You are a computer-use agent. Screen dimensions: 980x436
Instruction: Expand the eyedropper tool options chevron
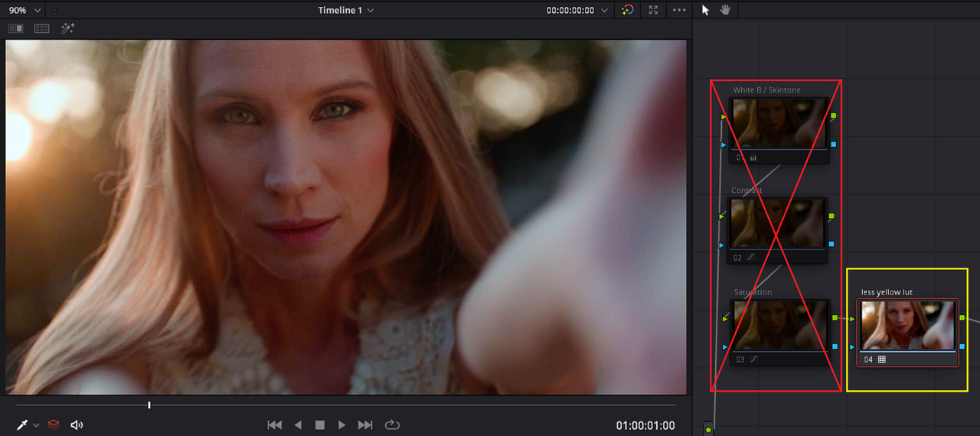(36, 425)
